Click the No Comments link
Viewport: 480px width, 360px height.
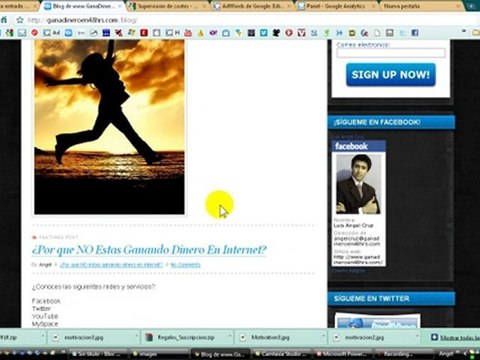tap(185, 265)
